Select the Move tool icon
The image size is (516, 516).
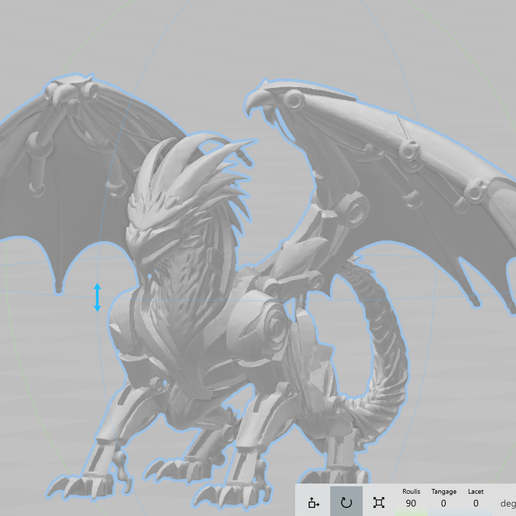click(313, 502)
